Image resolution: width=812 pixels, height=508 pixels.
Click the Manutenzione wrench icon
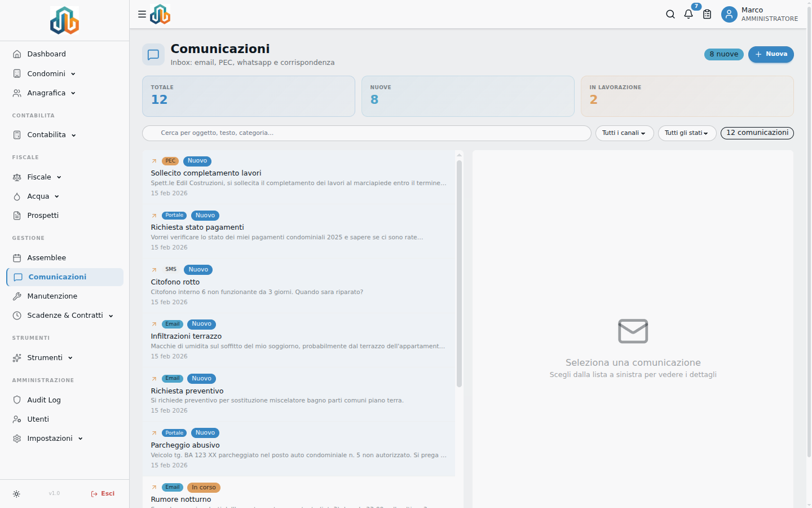(x=17, y=296)
